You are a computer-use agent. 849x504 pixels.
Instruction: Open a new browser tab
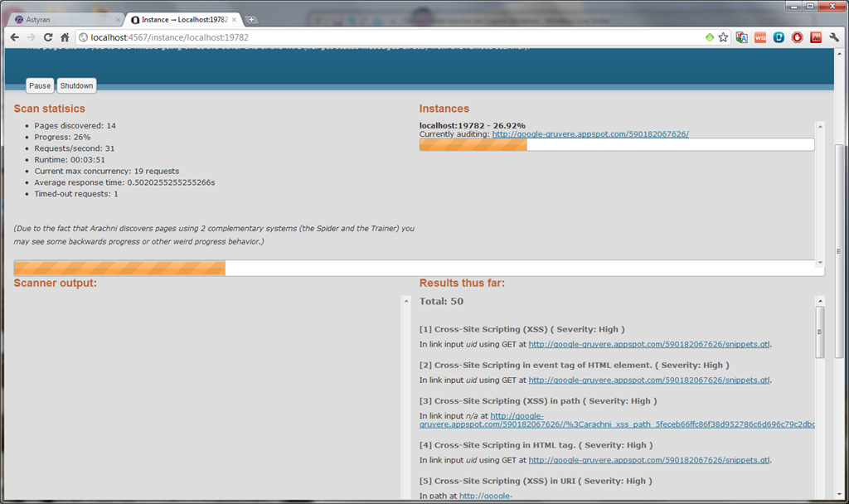(251, 20)
